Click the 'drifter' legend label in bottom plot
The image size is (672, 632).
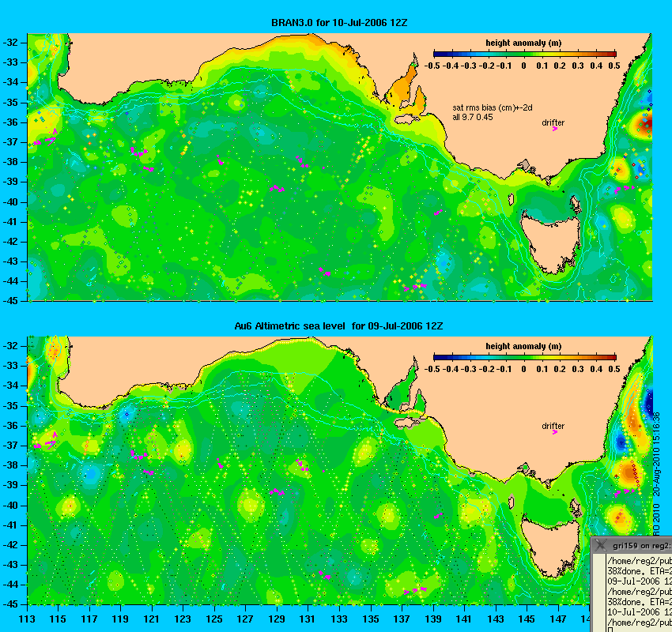(553, 426)
